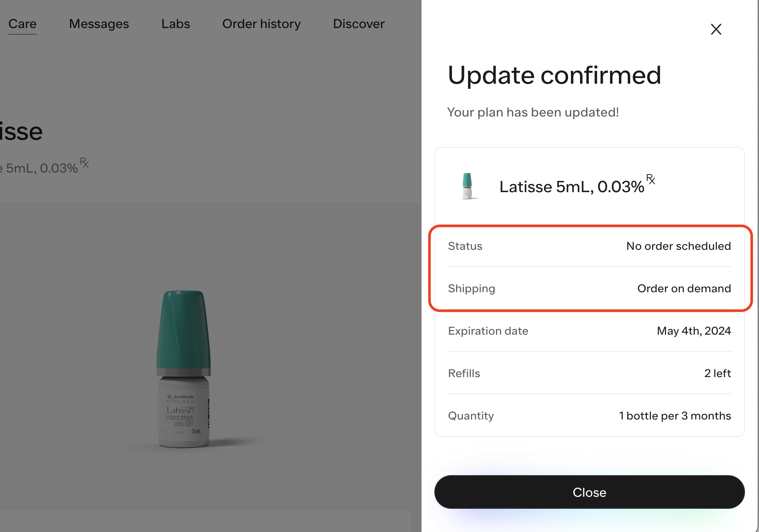Click the Update confirmed heading

point(554,75)
